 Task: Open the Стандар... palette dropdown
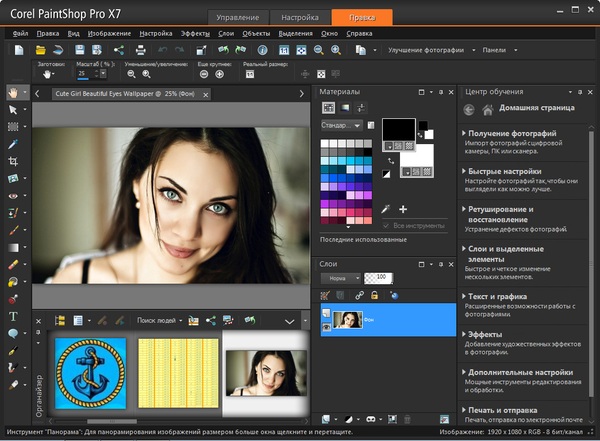coord(342,126)
